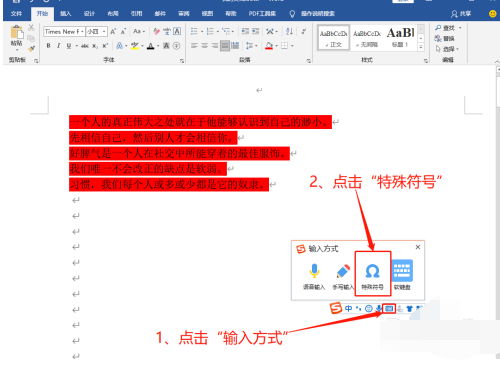Image resolution: width=500 pixels, height=366 pixels.
Task: Decrease paragraph indent
Action: point(245,31)
